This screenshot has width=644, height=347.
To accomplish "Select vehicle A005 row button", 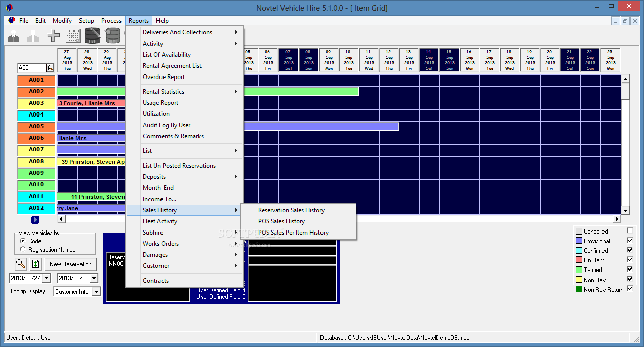I will tap(36, 127).
